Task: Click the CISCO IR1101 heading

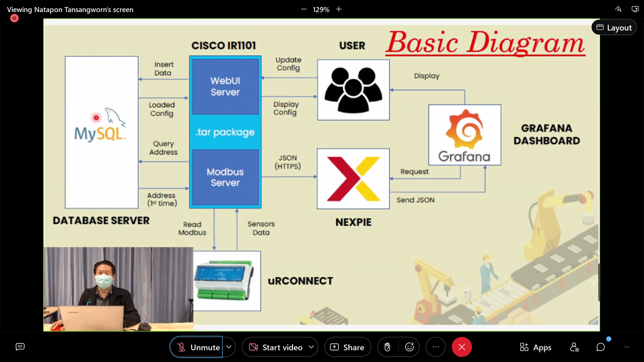Action: pyautogui.click(x=224, y=46)
